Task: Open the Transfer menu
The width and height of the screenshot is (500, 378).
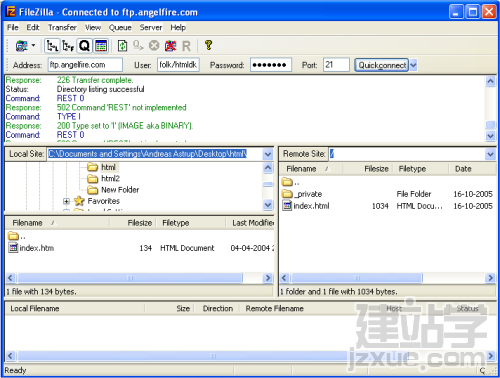Action: (62, 27)
